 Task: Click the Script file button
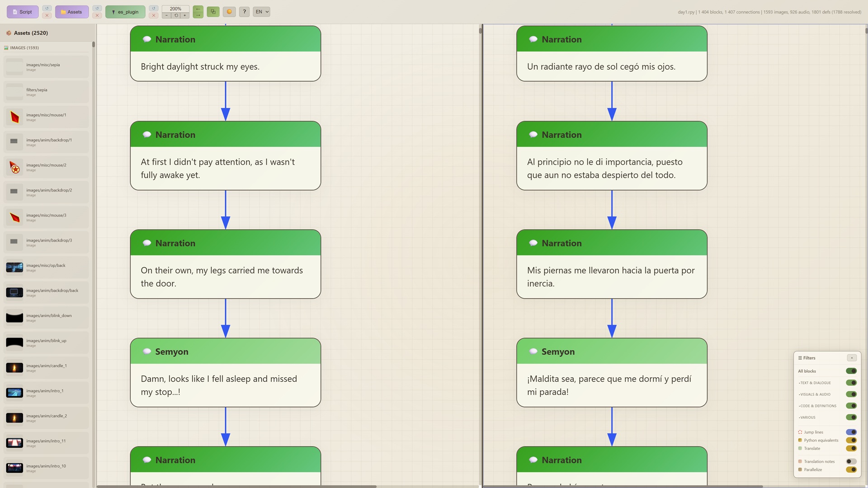tap(23, 12)
